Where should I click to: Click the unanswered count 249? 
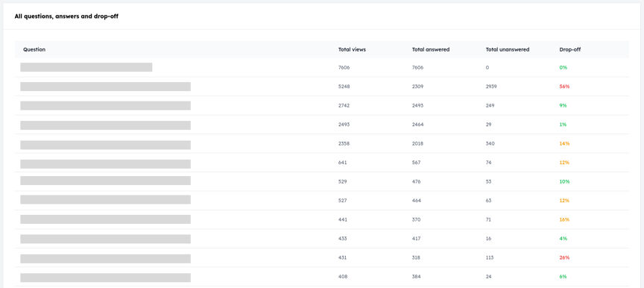(x=490, y=106)
